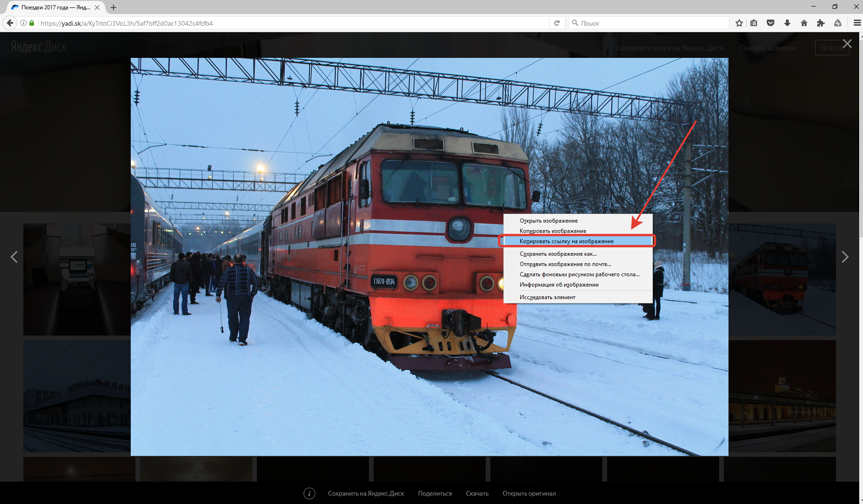Select 'Открыть изображение' from context menu
This screenshot has height=504, width=863.
click(549, 221)
